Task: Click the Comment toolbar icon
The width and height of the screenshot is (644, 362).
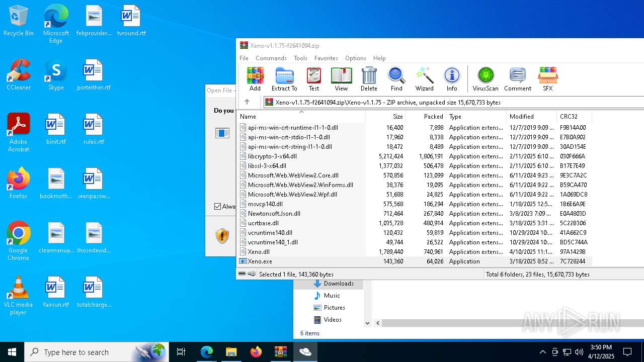Action: [x=518, y=79]
